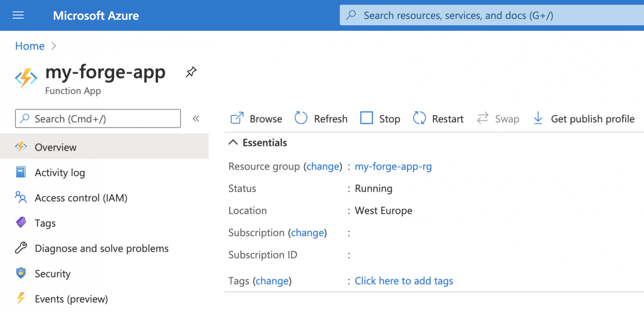Click the Location label

(247, 211)
